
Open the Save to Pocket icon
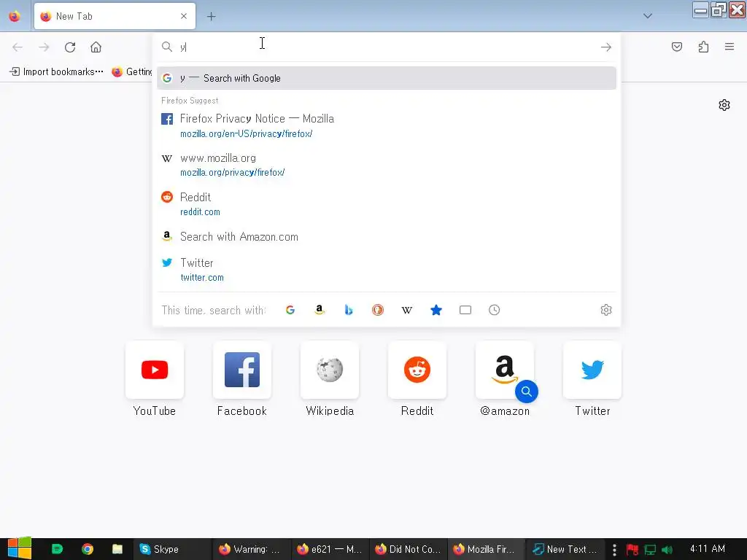point(676,47)
